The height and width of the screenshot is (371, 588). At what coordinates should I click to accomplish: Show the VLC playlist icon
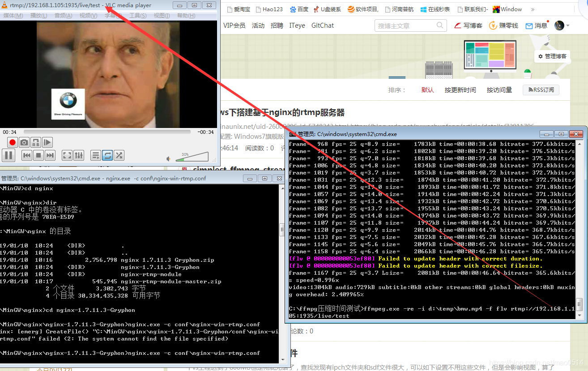click(x=96, y=155)
